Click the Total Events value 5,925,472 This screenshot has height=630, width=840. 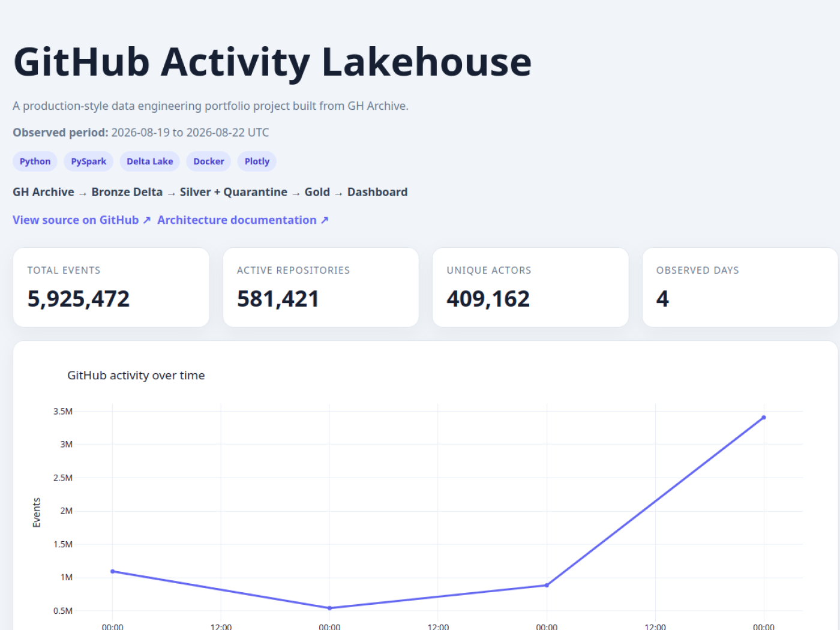click(x=79, y=299)
